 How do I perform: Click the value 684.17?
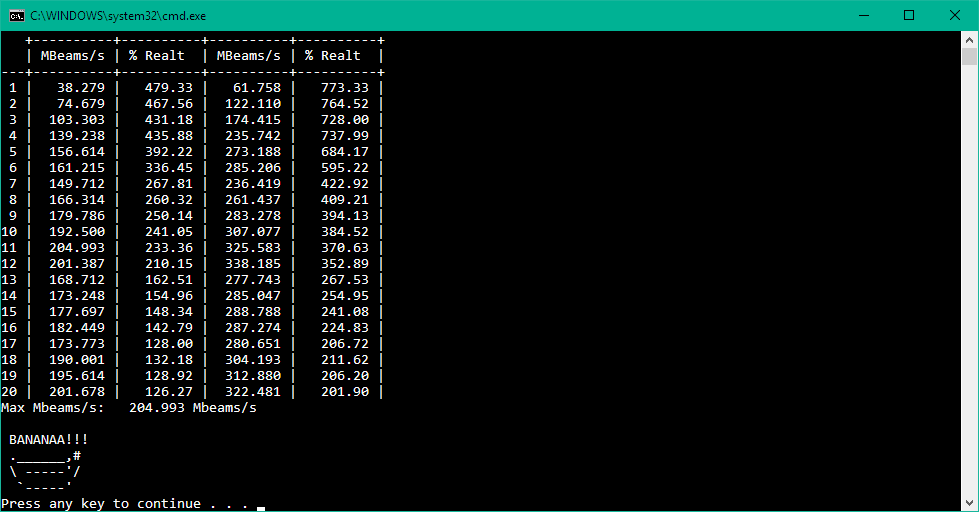345,152
